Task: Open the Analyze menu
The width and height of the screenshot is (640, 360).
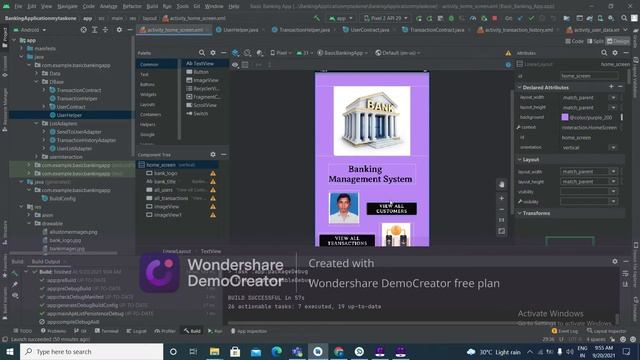Action: point(109,7)
